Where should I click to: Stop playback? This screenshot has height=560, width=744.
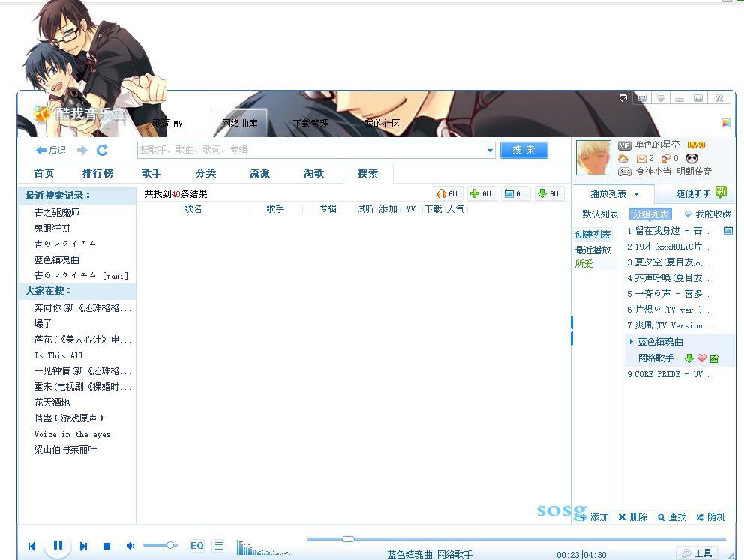pos(106,547)
